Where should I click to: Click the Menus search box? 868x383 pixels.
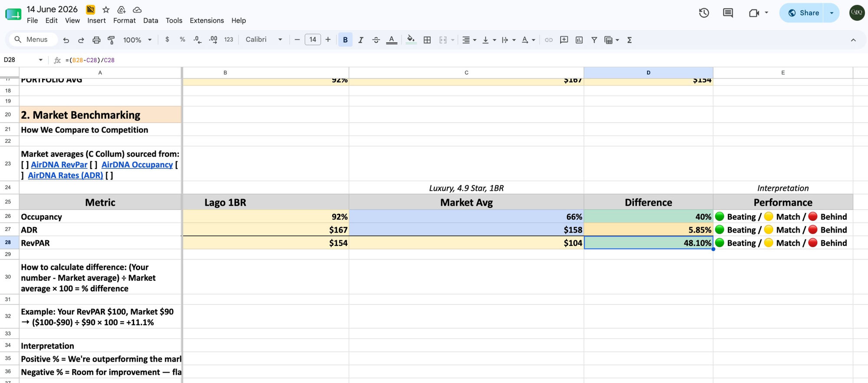(33, 40)
